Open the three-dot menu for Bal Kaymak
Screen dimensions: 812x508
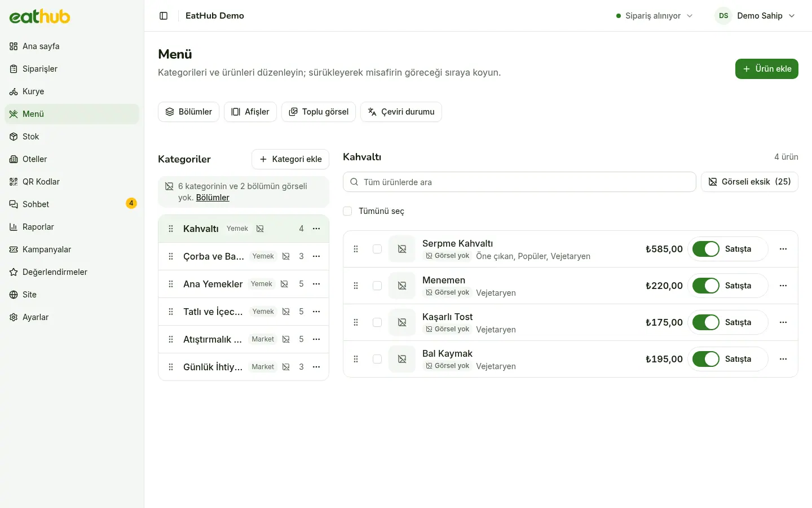click(783, 359)
